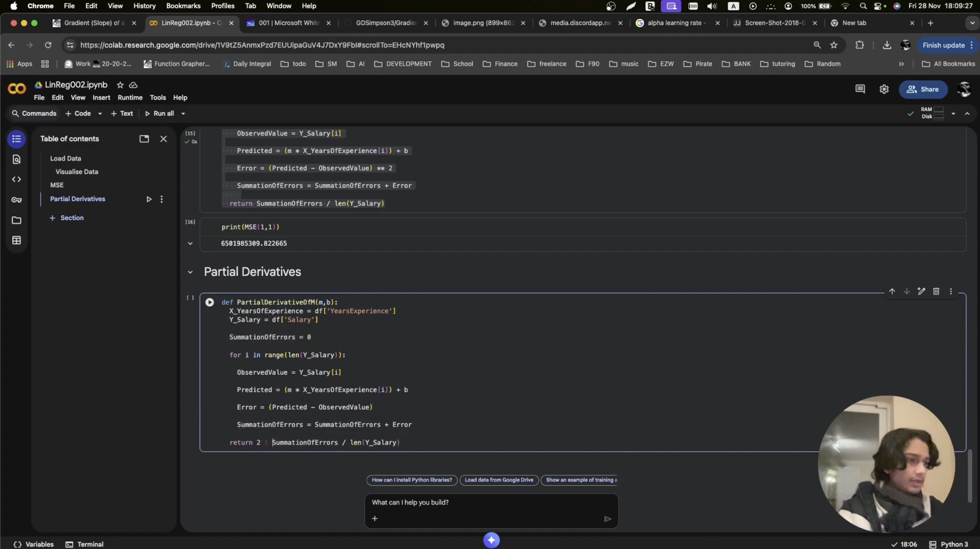Open the Runtime menu
The height and width of the screenshot is (549, 980).
click(130, 98)
